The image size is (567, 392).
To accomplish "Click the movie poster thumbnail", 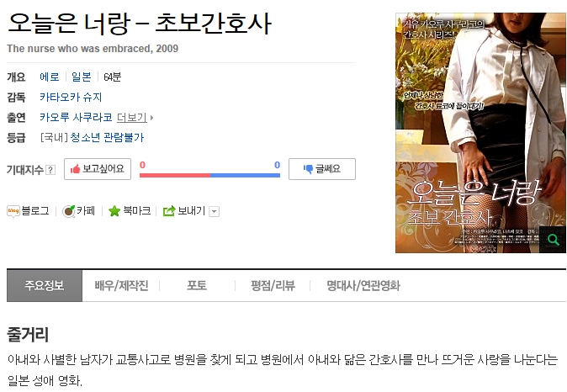I will 480,133.
